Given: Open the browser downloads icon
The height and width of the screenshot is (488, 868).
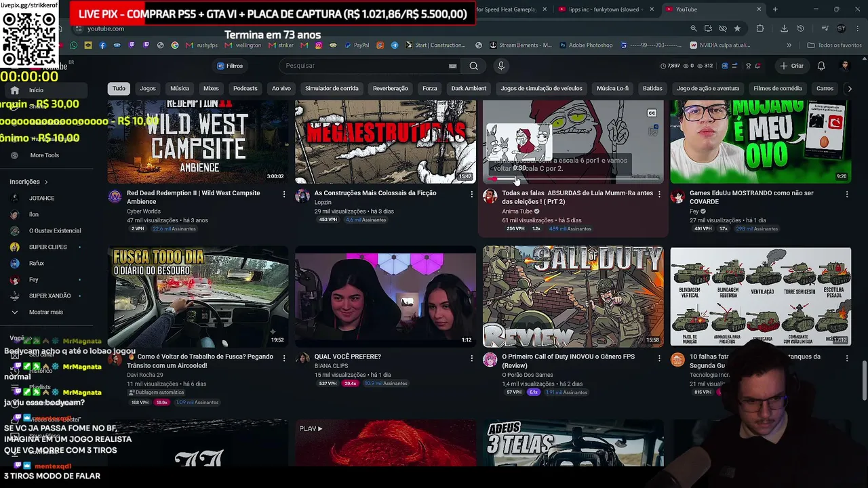Looking at the screenshot, I should [x=784, y=28].
